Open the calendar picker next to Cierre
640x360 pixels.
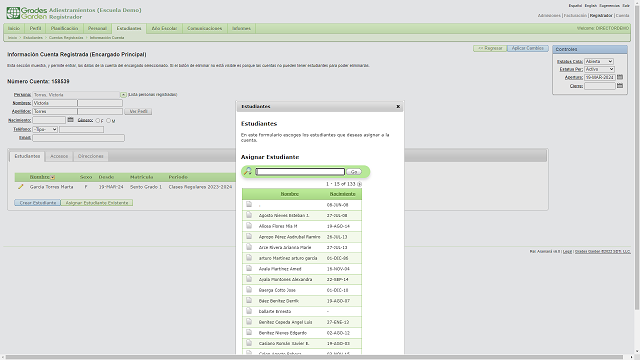(620, 86)
